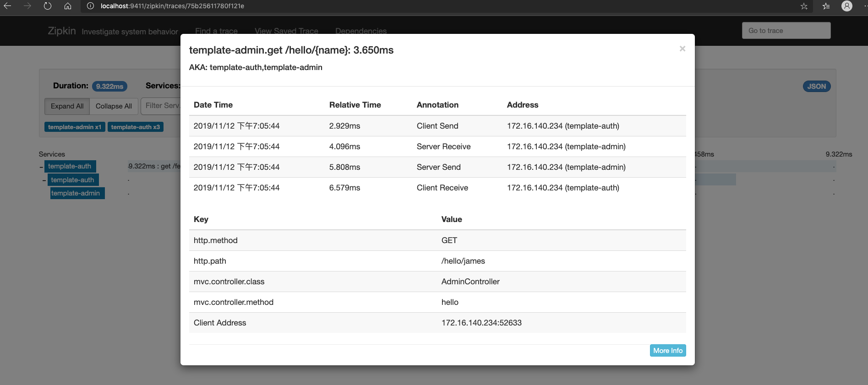Image resolution: width=868 pixels, height=385 pixels.
Task: Open browser home page icon
Action: coord(68,6)
